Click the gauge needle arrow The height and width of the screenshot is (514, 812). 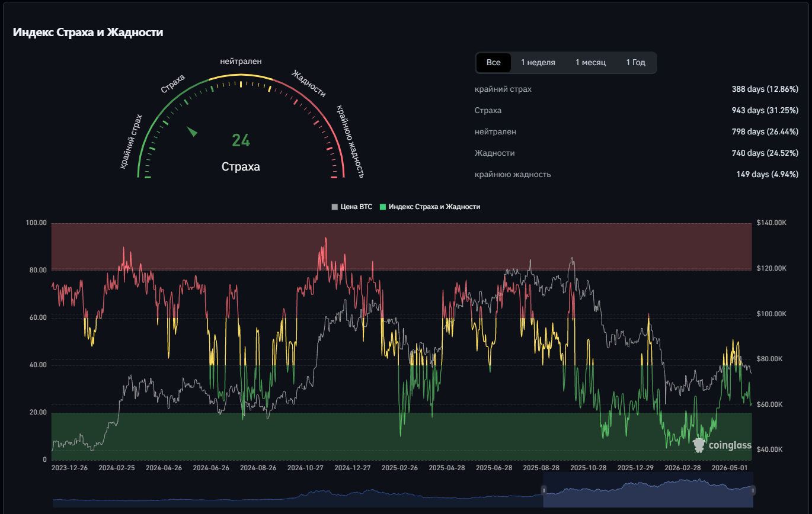point(192,131)
